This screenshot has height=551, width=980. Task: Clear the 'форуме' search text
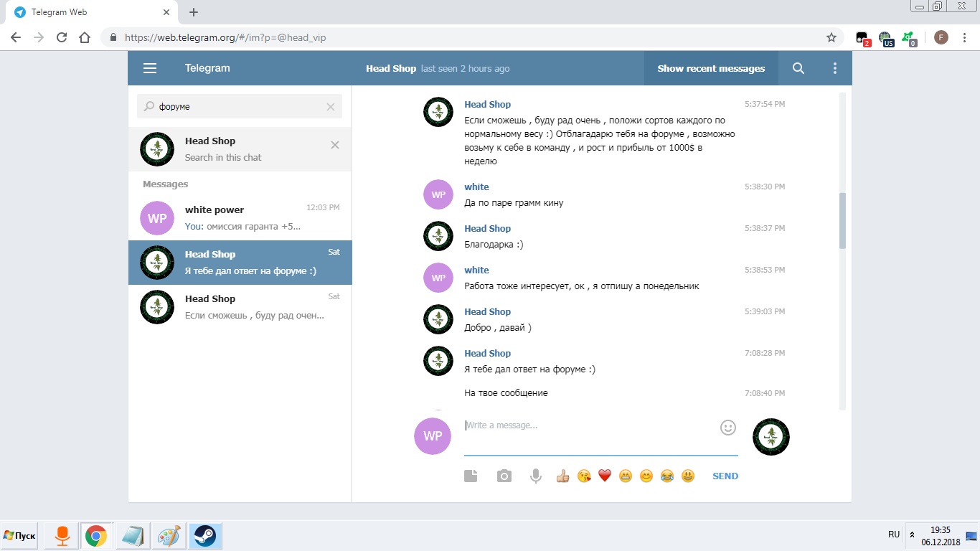click(331, 107)
